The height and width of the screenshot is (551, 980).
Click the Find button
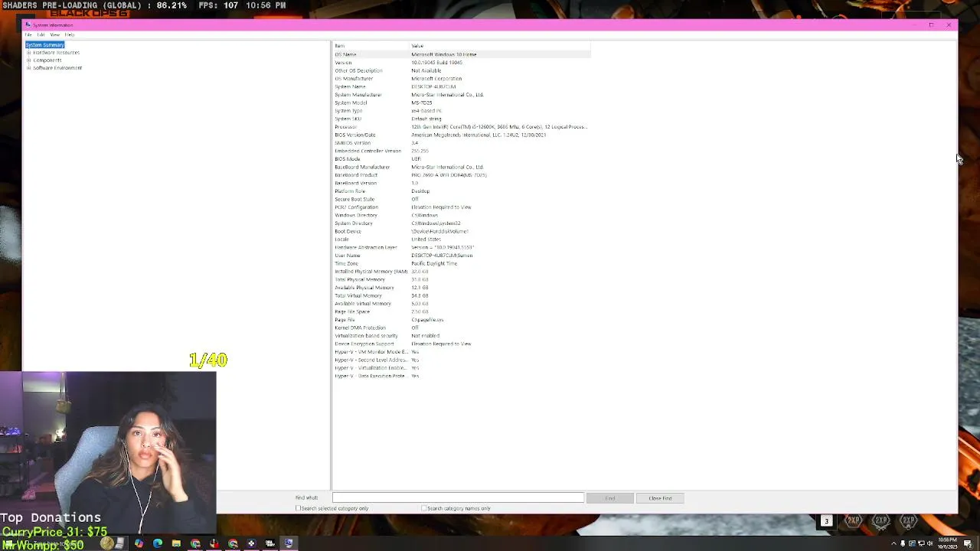610,498
